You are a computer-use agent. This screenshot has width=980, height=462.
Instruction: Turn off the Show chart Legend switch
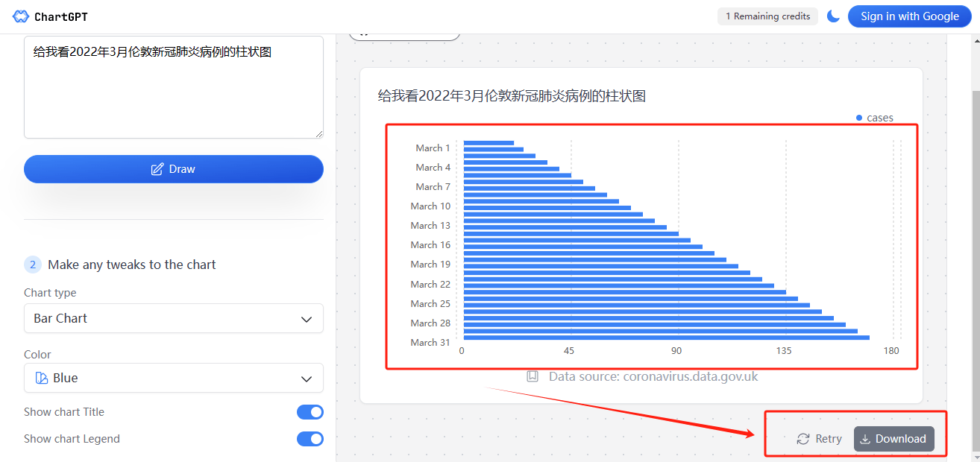pos(310,439)
